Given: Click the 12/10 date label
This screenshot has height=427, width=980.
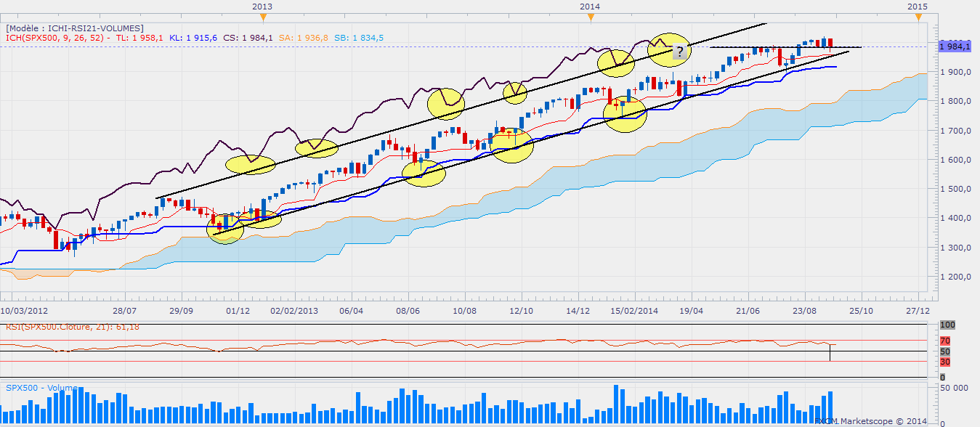Looking at the screenshot, I should tap(521, 310).
